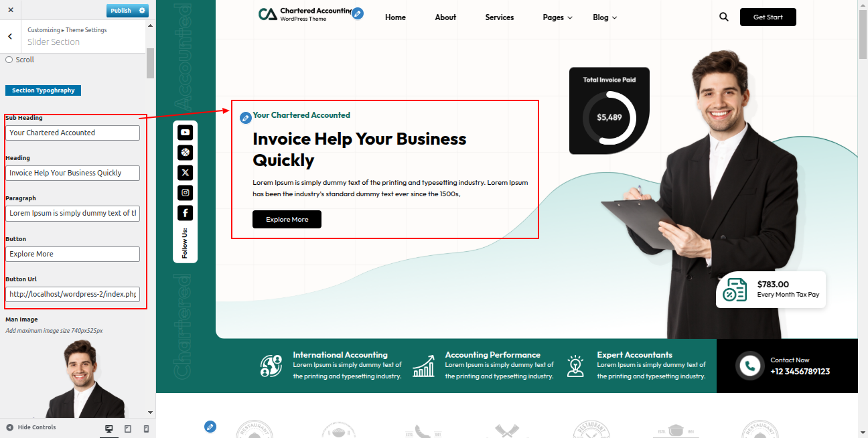
Task: Expand the Blog menu dropdown
Action: click(x=605, y=17)
